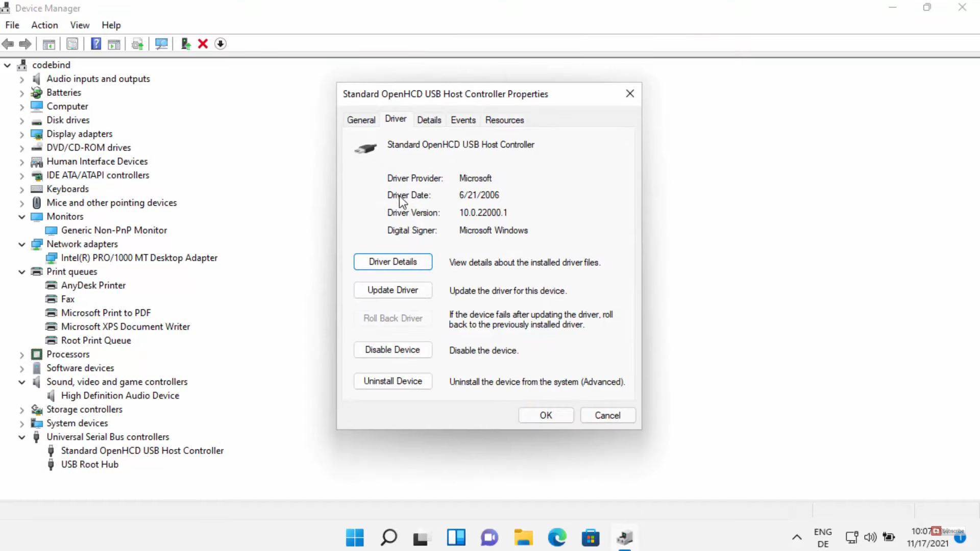Viewport: 980px width, 551px height.
Task: Click the Update Driver button
Action: click(393, 290)
